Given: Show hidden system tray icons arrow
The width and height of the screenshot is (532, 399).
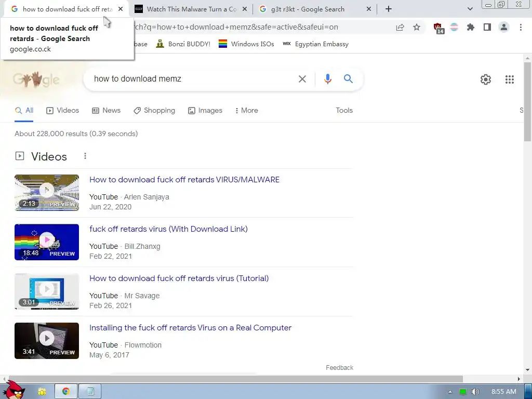Looking at the screenshot, I should pos(450,392).
